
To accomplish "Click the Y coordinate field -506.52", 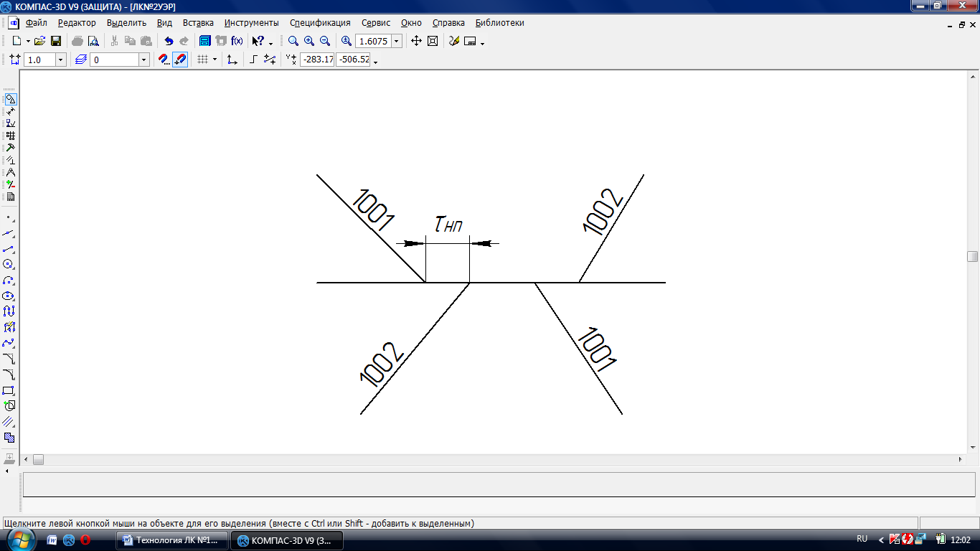I will tap(354, 60).
